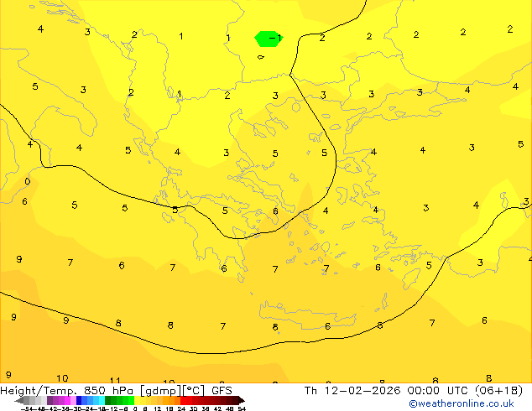Viewport: 532px width, 411px height.
Task: Click the gray left arrow of the color scale
Action: [19, 400]
